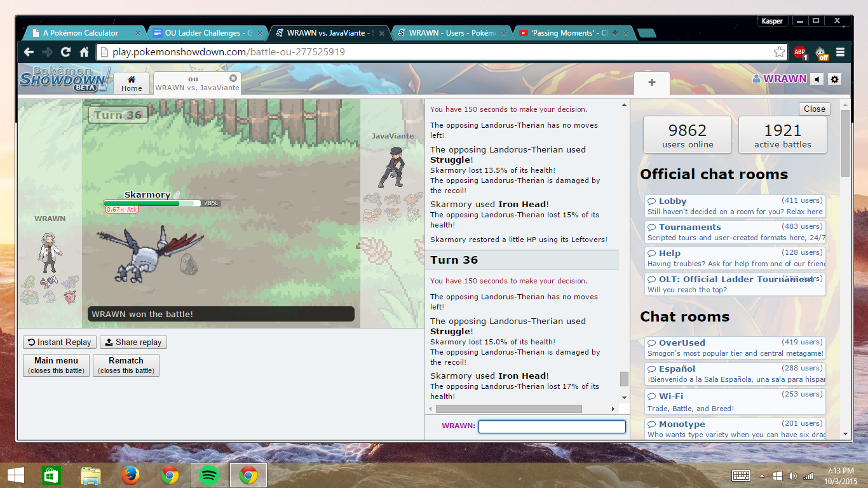Image resolution: width=868 pixels, height=488 pixels.
Task: Open the WRAWN username menu
Action: pos(780,79)
